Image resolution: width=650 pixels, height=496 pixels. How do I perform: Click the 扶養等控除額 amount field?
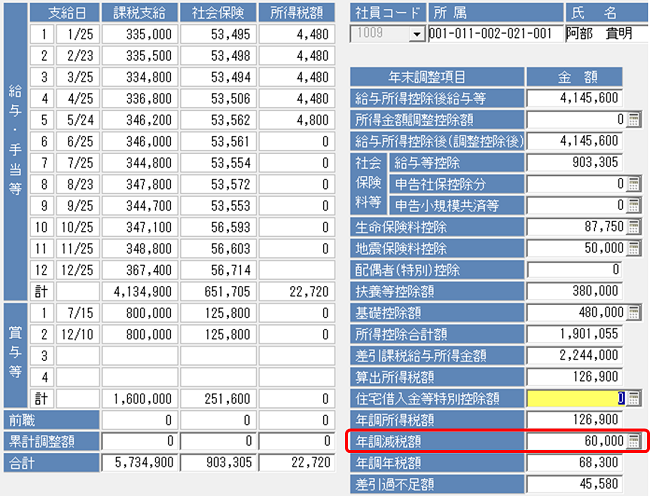tap(576, 291)
